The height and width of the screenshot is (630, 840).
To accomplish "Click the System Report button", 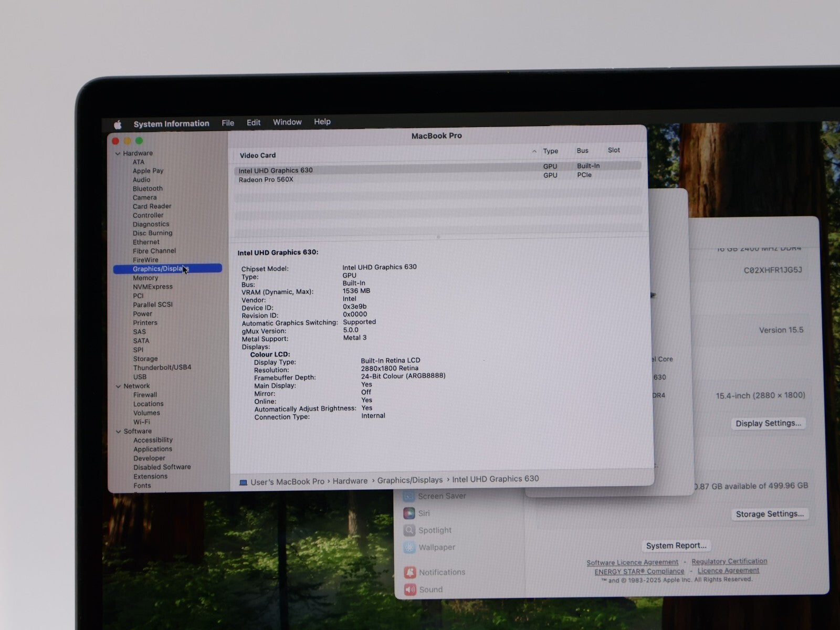I will tap(676, 546).
